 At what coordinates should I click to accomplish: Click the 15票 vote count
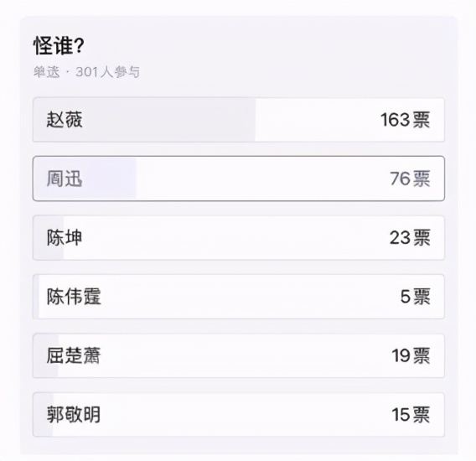[x=411, y=415]
